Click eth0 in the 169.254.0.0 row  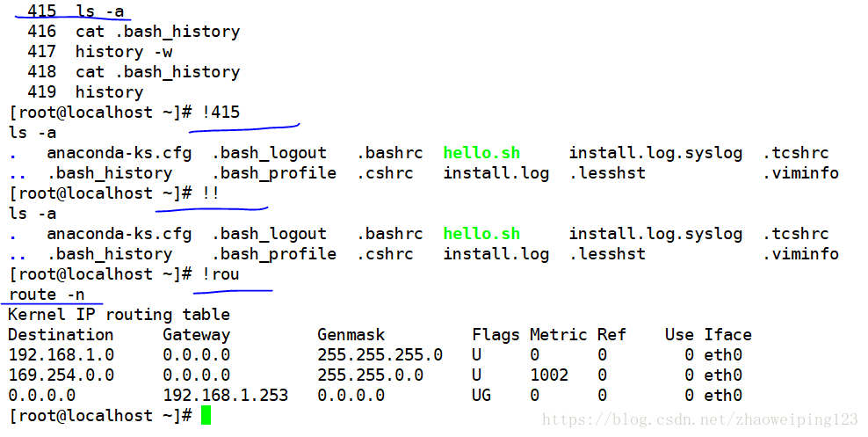coord(723,375)
